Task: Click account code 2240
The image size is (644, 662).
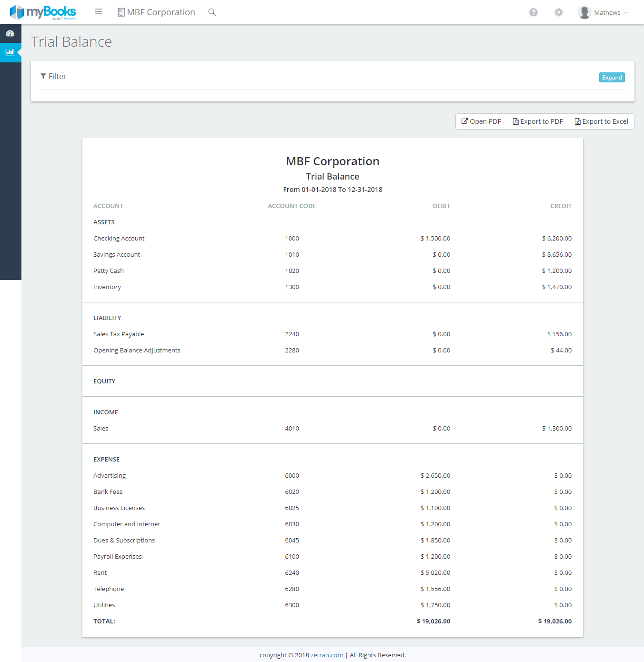Action: pos(292,334)
